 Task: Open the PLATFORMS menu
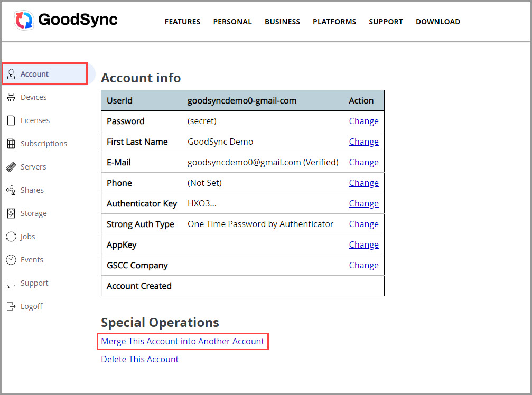coord(334,22)
